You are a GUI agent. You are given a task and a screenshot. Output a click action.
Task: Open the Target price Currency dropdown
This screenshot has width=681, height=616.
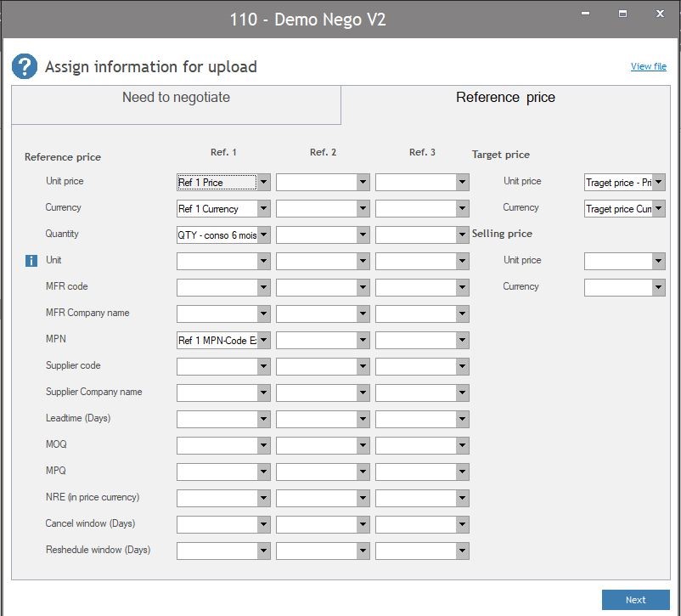click(x=658, y=209)
